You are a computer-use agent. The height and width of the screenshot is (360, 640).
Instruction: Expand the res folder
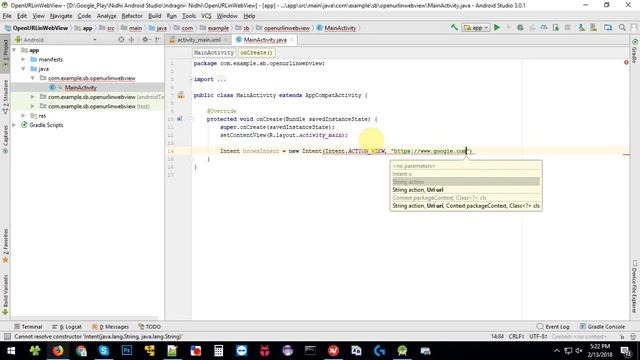23,116
